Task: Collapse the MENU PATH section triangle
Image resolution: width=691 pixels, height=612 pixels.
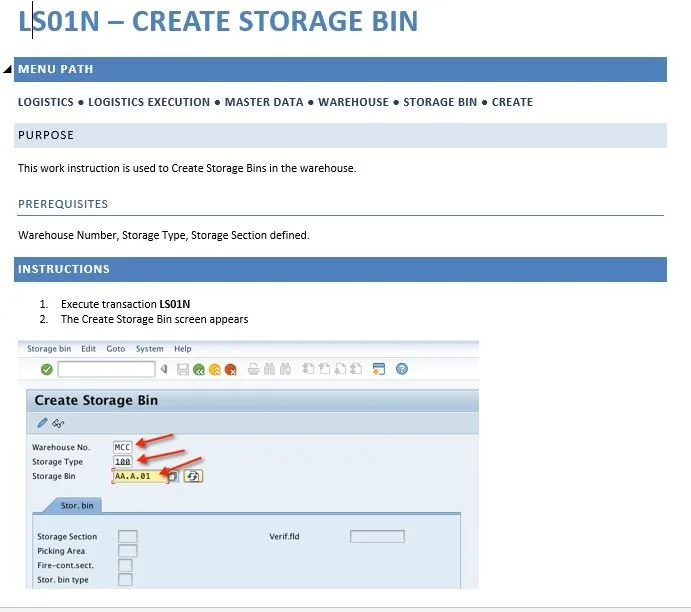Action: 7,69
